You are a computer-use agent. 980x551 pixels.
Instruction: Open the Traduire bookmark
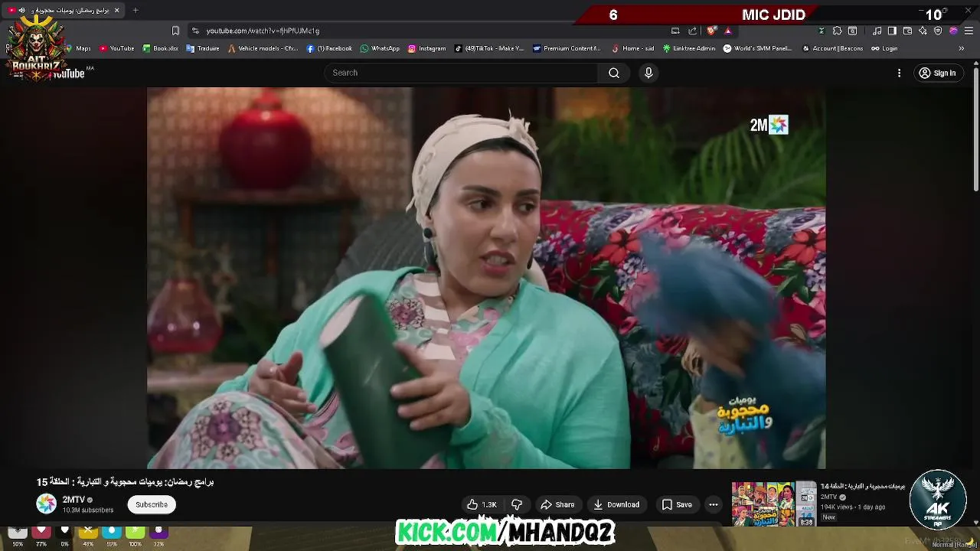pyautogui.click(x=203, y=48)
